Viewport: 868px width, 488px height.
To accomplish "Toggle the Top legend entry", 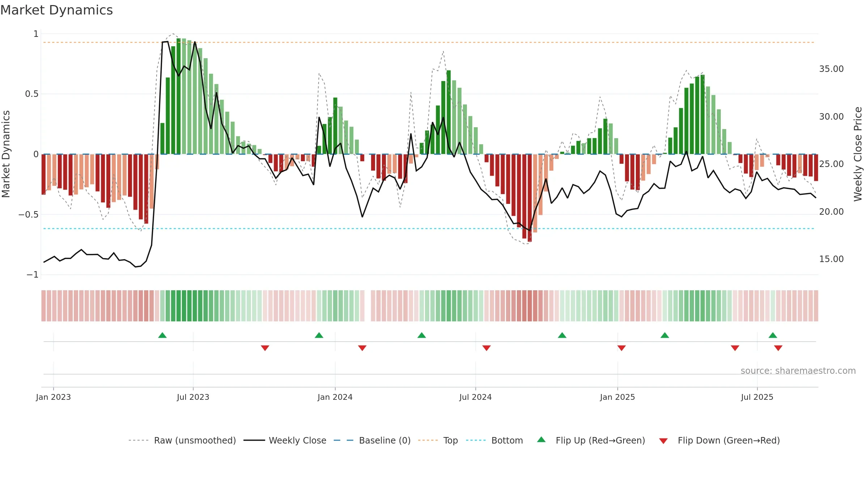I will coord(438,440).
